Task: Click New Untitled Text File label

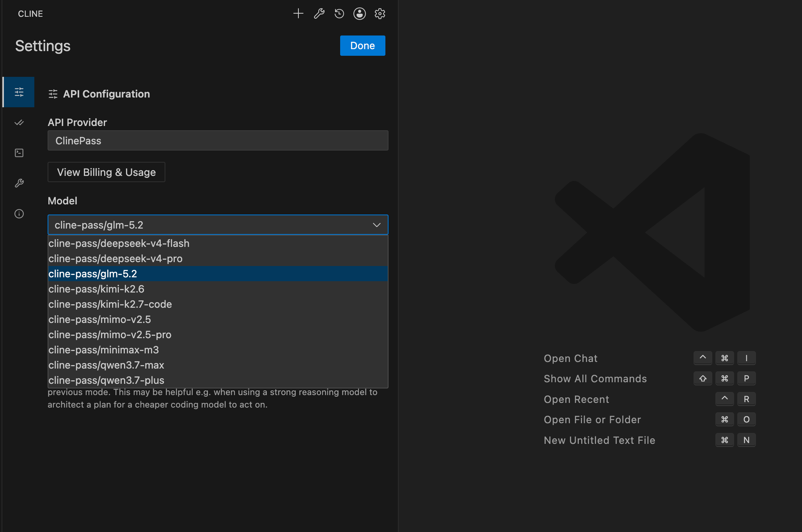Action: click(x=599, y=440)
